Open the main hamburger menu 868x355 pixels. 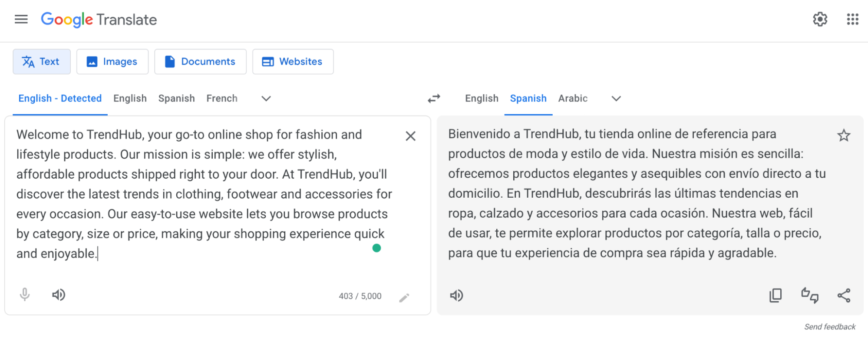coord(21,19)
